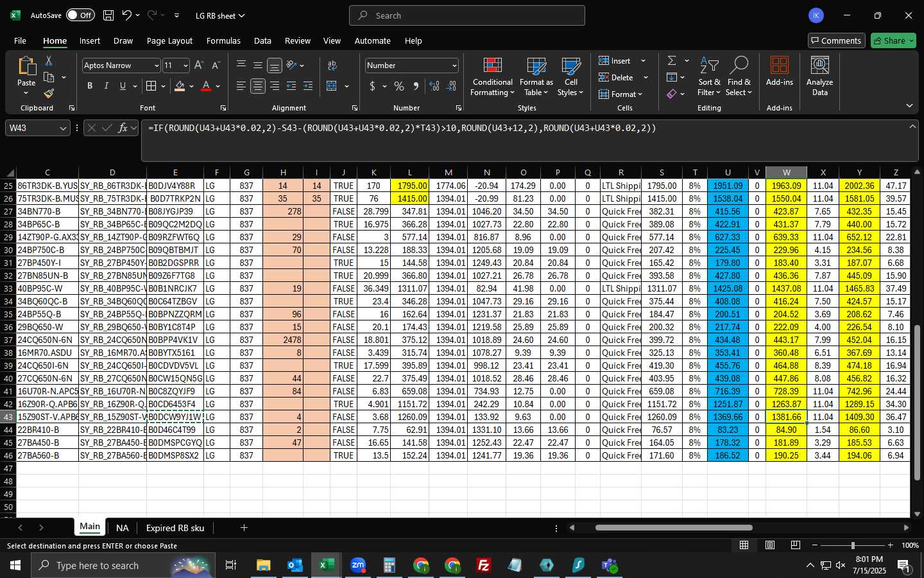This screenshot has width=924, height=578.
Task: Toggle Bottom Align vertical alignment
Action: [275, 66]
